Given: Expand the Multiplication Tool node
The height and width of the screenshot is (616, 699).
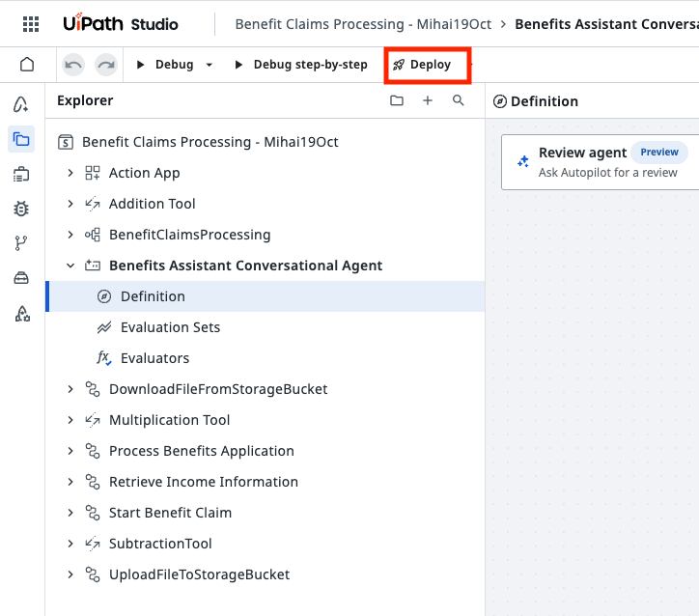Looking at the screenshot, I should click(x=70, y=420).
